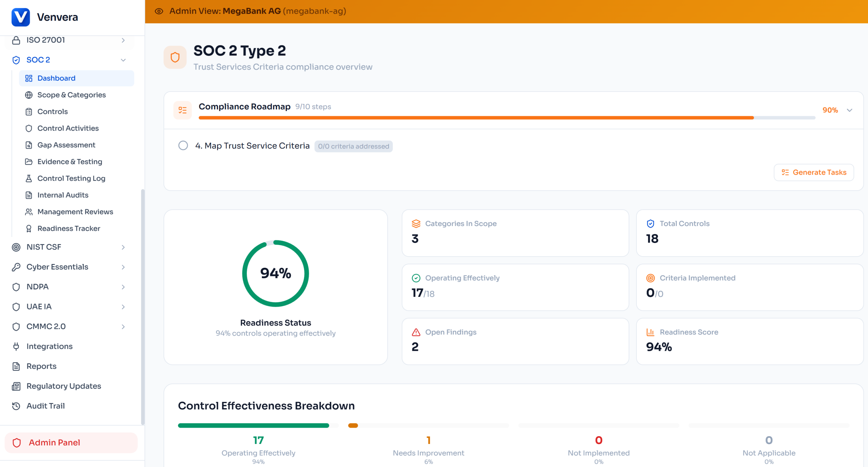This screenshot has width=868, height=467.
Task: Click the Generate Tasks button
Action: [814, 172]
